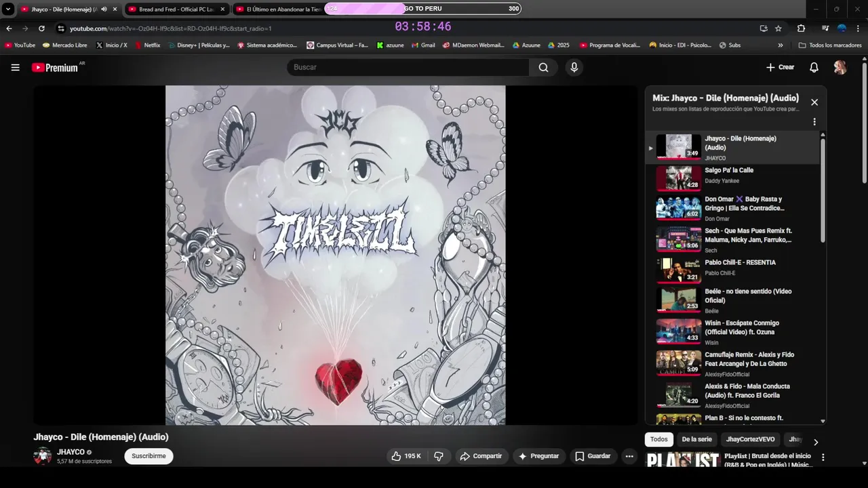Like the video with 195 K likes
This screenshot has height=488, width=868.
coord(406,456)
